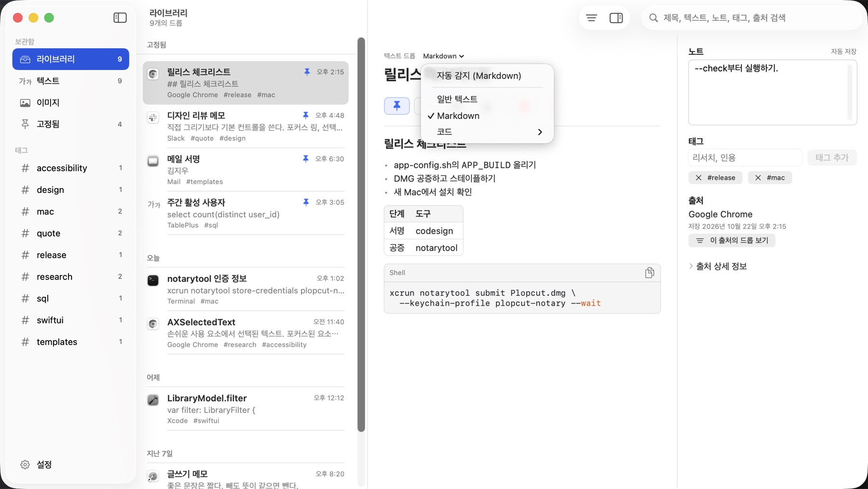
Task: Open the list filter icon in toolbar
Action: pos(592,18)
